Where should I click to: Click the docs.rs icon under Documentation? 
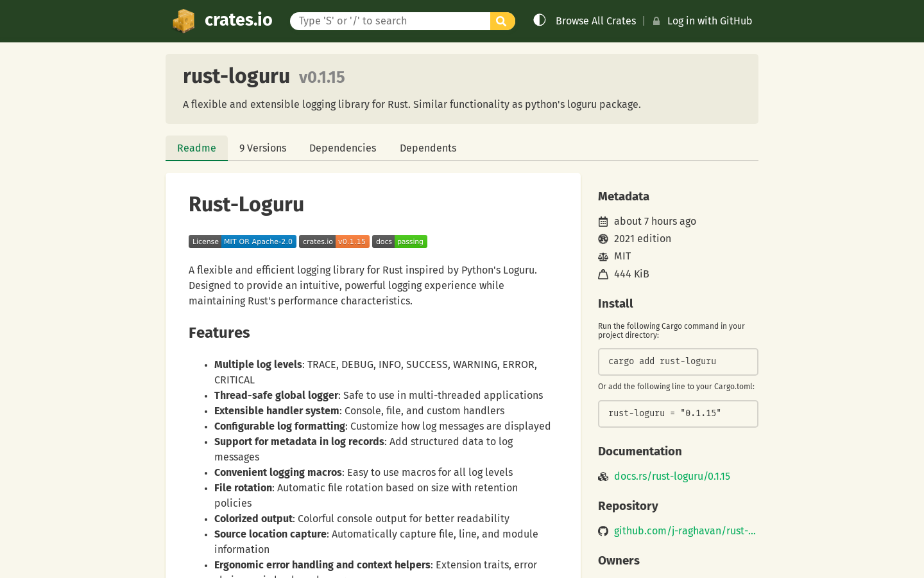click(x=603, y=477)
